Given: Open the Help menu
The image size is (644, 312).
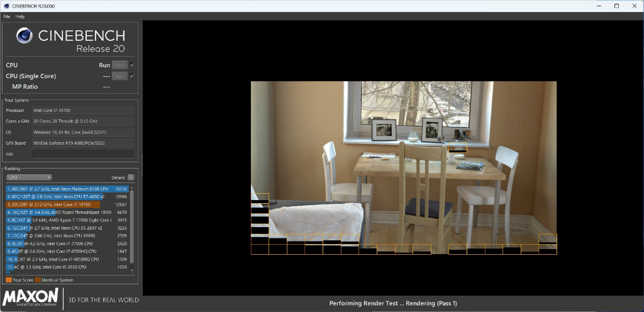Looking at the screenshot, I should [20, 16].
